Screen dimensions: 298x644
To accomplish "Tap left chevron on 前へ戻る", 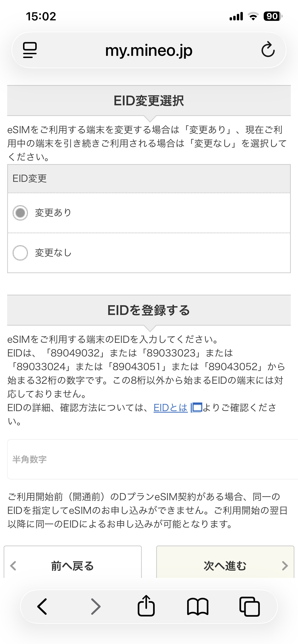I will (13, 565).
